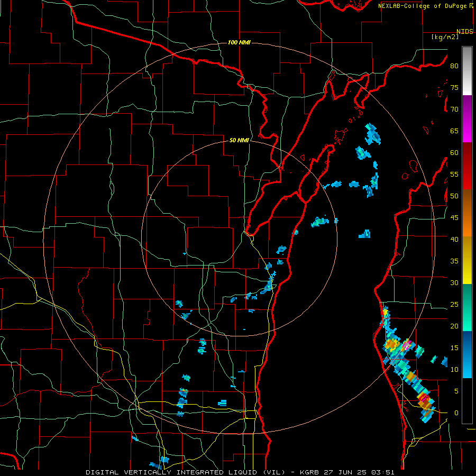Pick the teal green segment of the color bar

click(467, 307)
